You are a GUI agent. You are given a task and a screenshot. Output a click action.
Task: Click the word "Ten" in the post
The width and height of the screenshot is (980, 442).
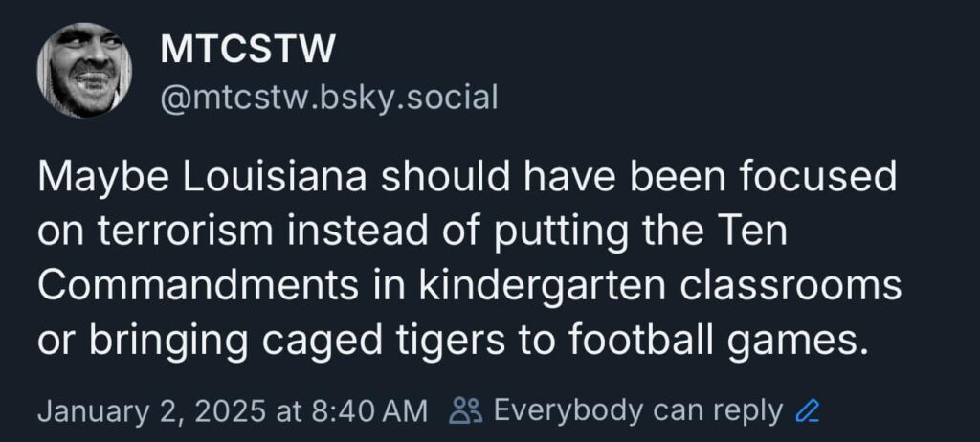pyautogui.click(x=756, y=232)
